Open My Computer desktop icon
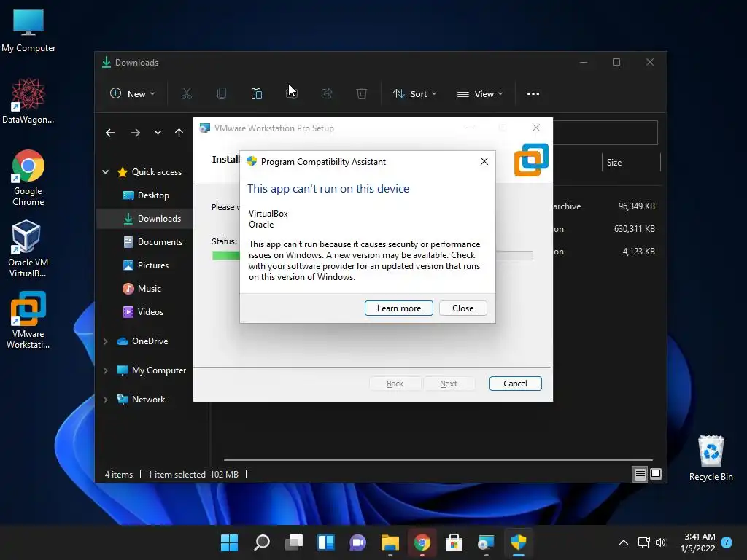The image size is (747, 560). (28, 31)
